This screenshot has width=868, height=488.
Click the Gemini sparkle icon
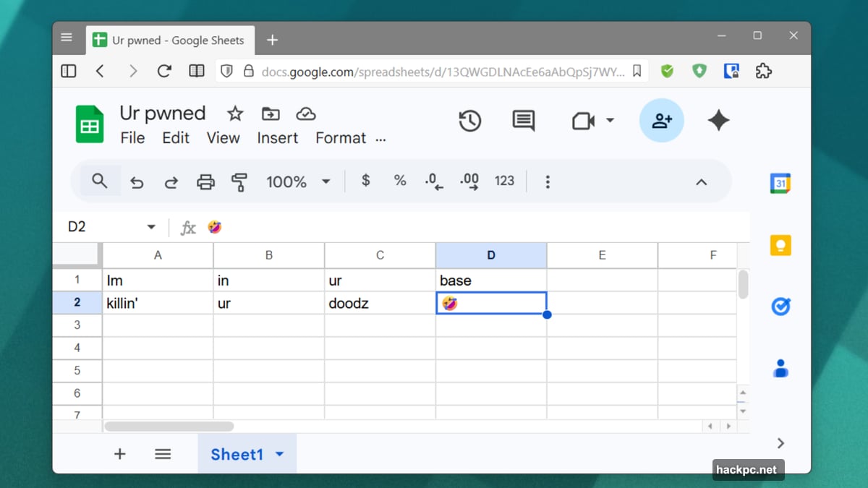pyautogui.click(x=718, y=121)
